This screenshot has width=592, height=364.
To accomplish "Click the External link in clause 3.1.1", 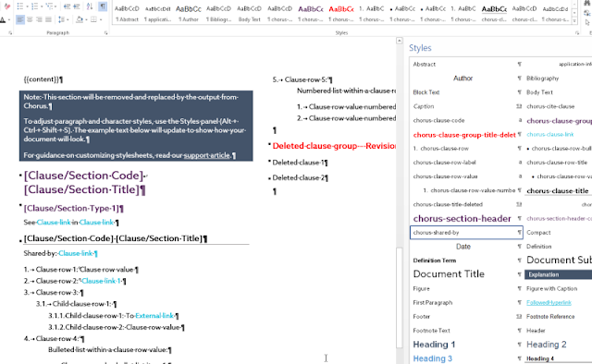I will 154,316.
